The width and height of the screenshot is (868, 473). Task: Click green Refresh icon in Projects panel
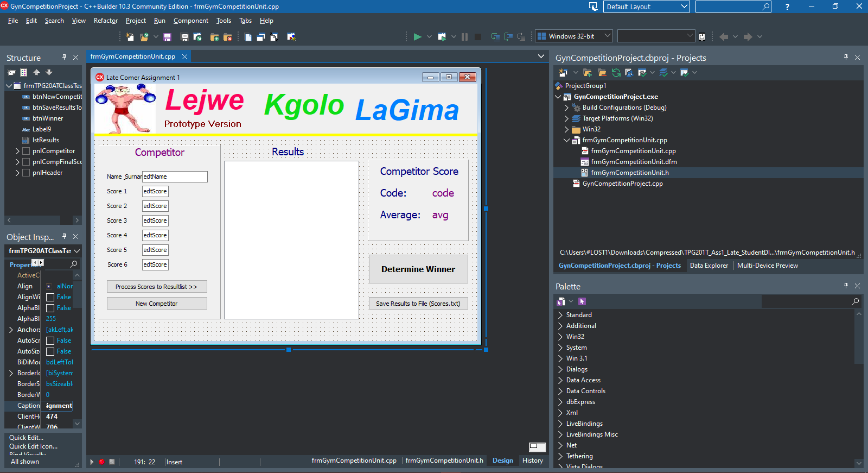pyautogui.click(x=616, y=72)
